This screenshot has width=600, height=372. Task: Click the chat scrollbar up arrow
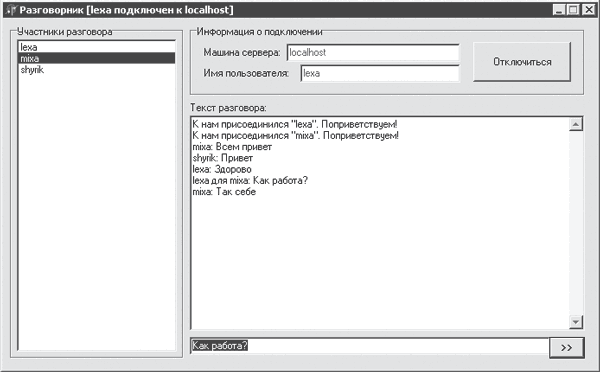click(x=576, y=124)
